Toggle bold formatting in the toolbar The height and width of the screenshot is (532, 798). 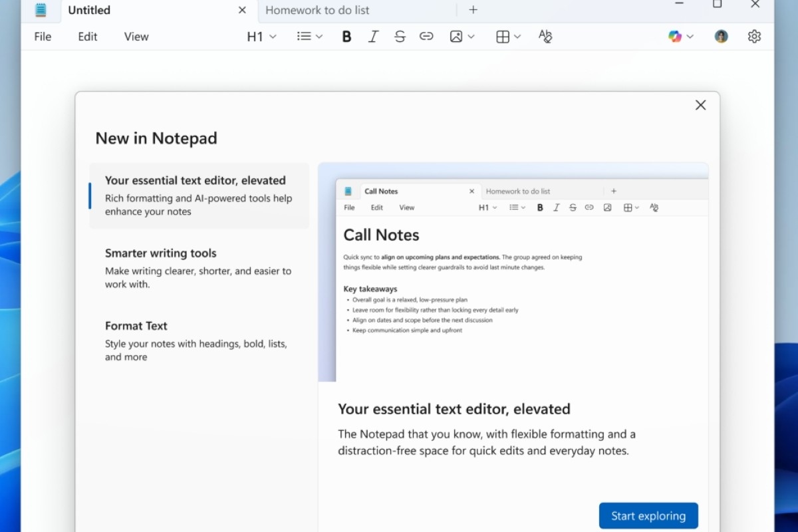coord(346,37)
